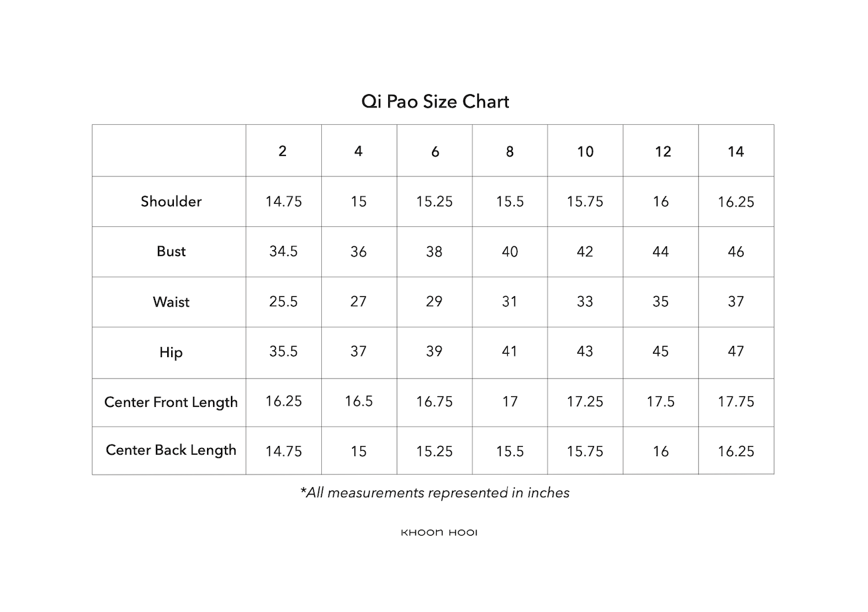Click the Hip row label
This screenshot has height=612, width=868.
171,352
